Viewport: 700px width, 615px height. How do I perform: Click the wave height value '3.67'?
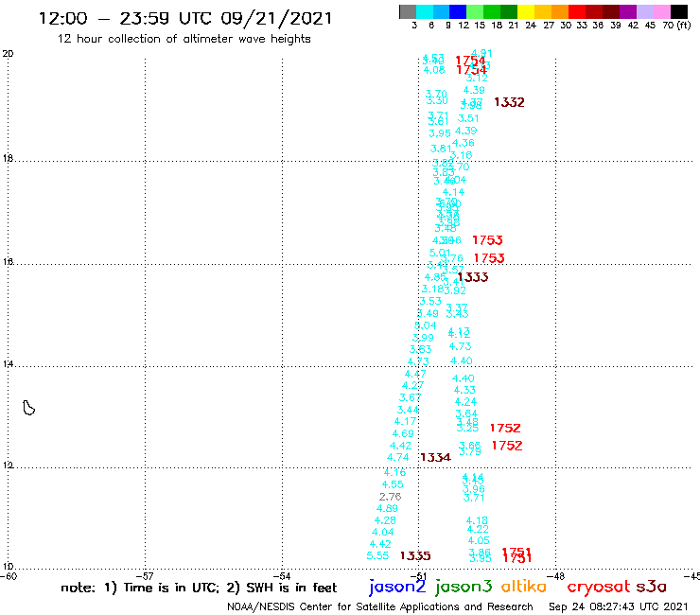click(x=411, y=397)
